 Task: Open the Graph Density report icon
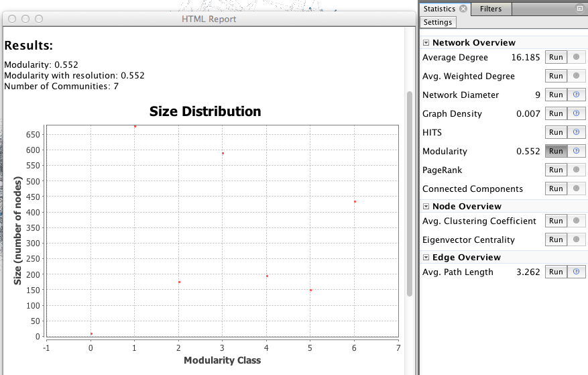point(576,113)
